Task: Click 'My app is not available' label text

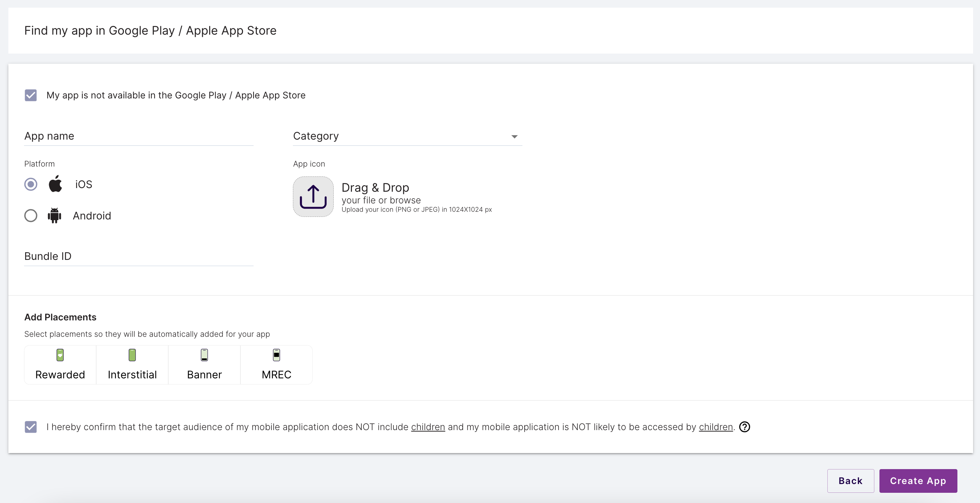Action: (176, 95)
